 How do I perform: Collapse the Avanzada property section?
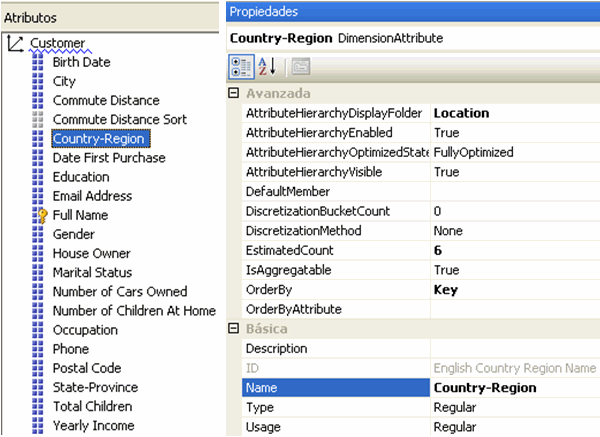[x=234, y=93]
